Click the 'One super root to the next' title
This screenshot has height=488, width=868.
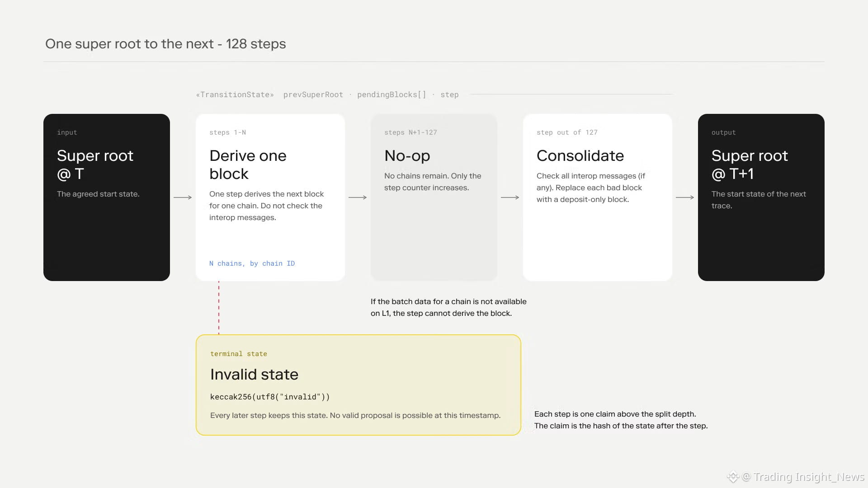click(x=129, y=44)
